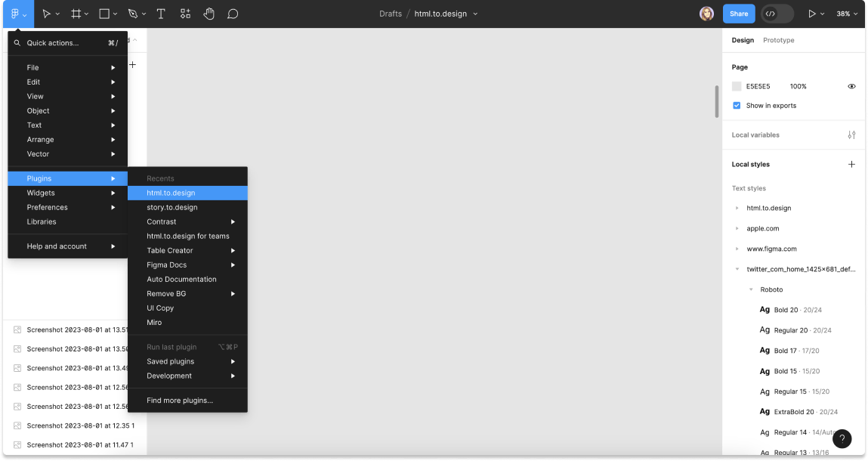This screenshot has height=461, width=868.
Task: Select the Rectangle shape tool
Action: tap(104, 14)
